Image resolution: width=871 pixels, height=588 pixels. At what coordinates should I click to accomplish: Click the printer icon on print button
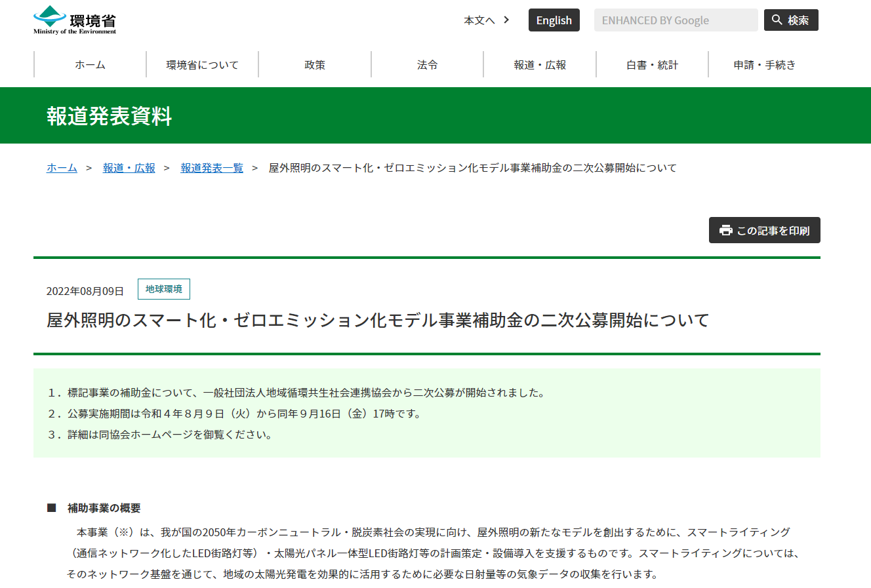(x=725, y=230)
